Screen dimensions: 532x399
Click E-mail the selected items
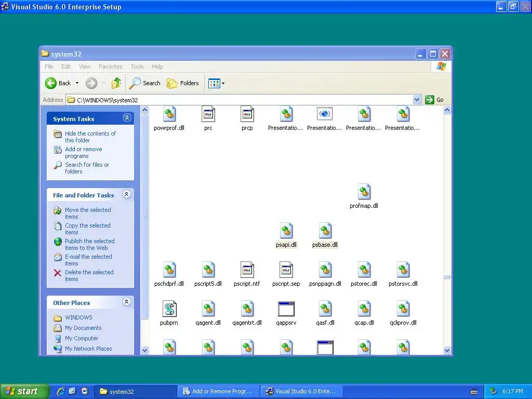click(88, 260)
